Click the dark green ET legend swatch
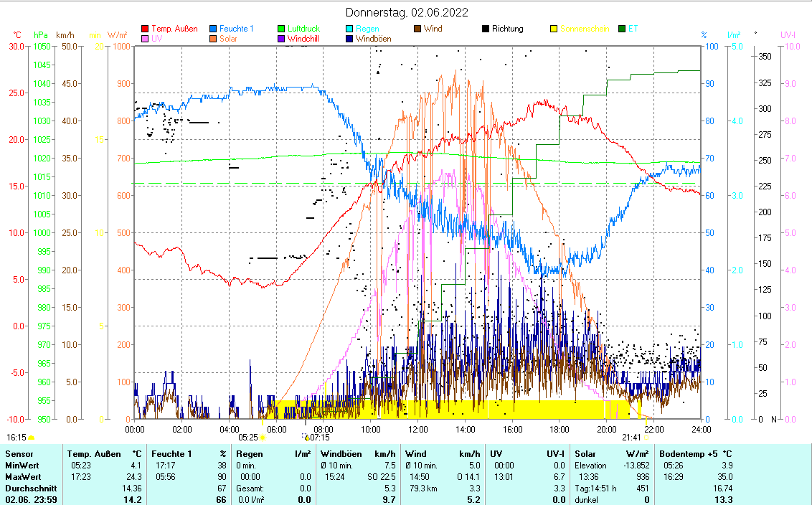The height and width of the screenshot is (505, 812). pyautogui.click(x=622, y=29)
